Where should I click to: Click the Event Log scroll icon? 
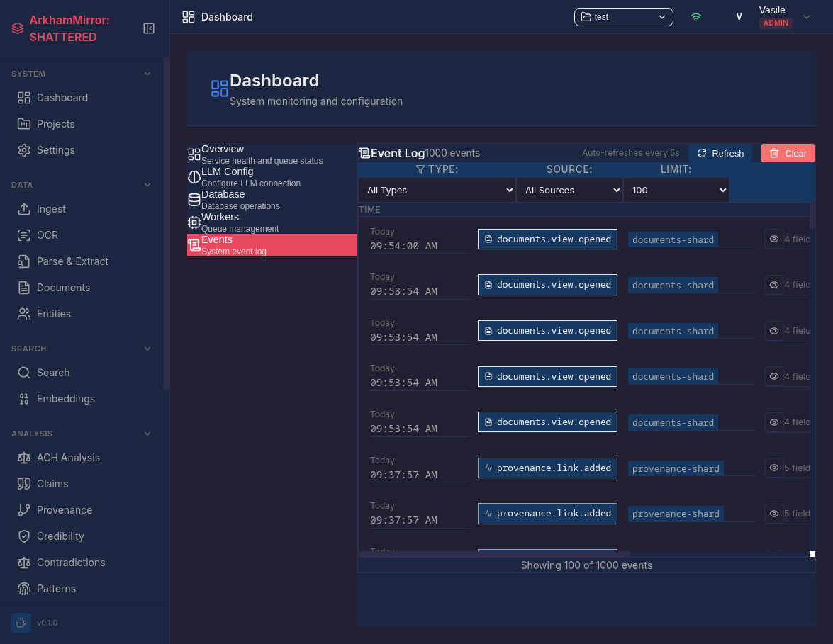click(364, 154)
